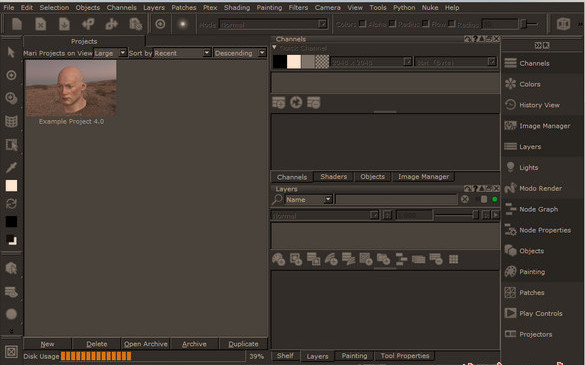Viewport: 585px width, 365px height.
Task: Click the swap foreground/background colors icon
Action: point(11,204)
